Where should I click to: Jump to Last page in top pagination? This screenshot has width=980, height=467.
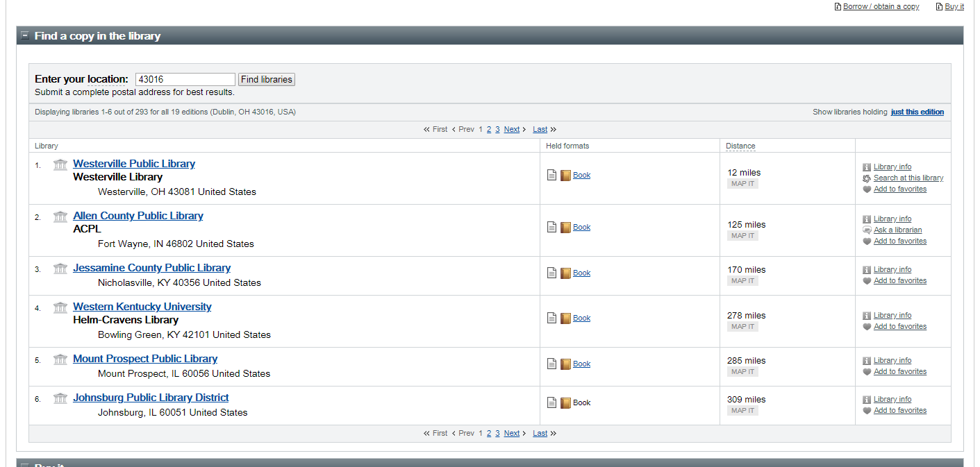(540, 129)
